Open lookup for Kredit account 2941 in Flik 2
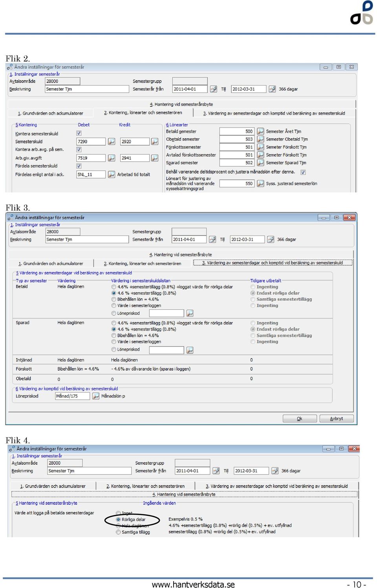Image resolution: width=377 pixels, height=588 pixels. coord(155,158)
